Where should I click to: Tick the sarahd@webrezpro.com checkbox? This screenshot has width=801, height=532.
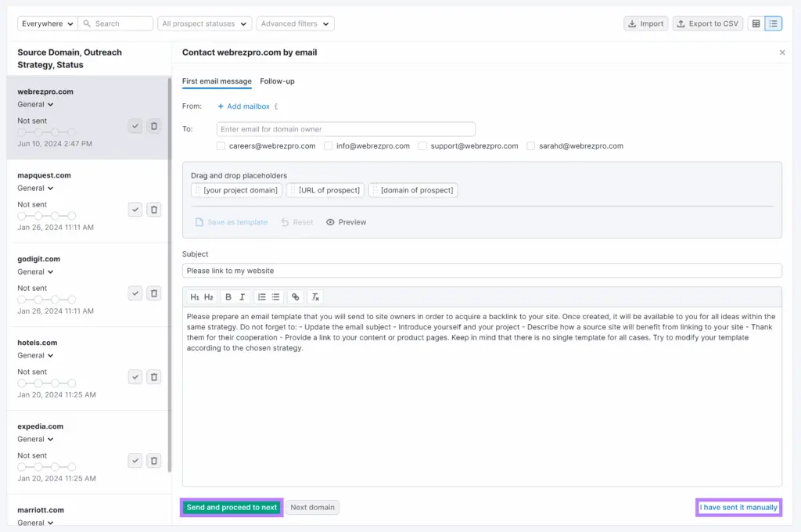click(531, 146)
